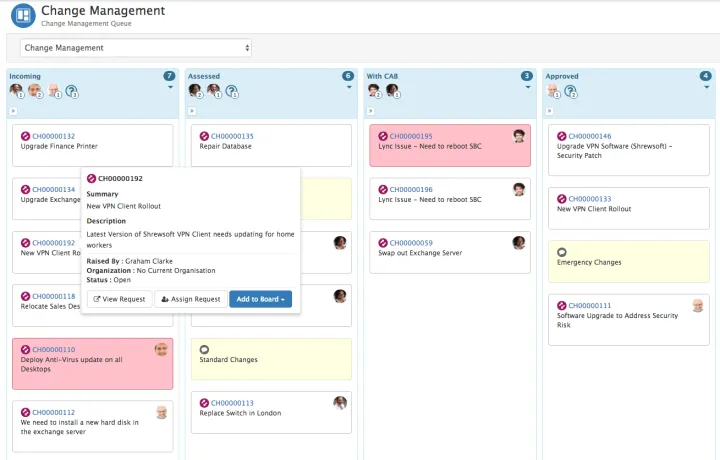
Task: Click the View Request button
Action: [118, 299]
